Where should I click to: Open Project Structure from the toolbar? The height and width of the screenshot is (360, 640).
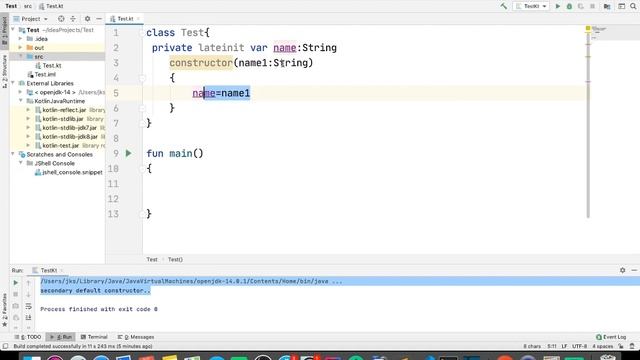(x=607, y=6)
